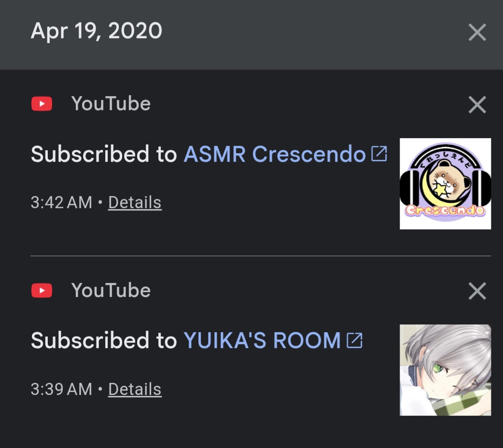The image size is (503, 448).
Task: Click YouTube label above YUIKA'S ROOM entry
Action: [x=111, y=291]
